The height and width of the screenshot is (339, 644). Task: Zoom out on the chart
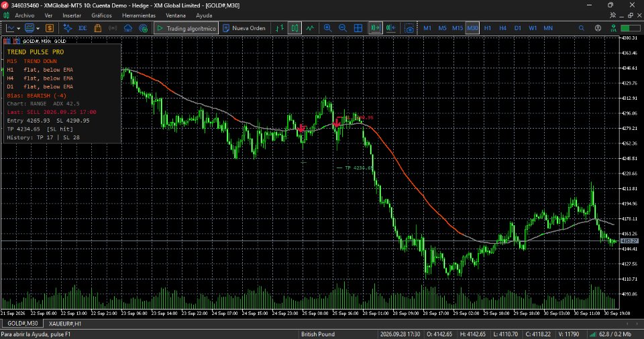(343, 28)
